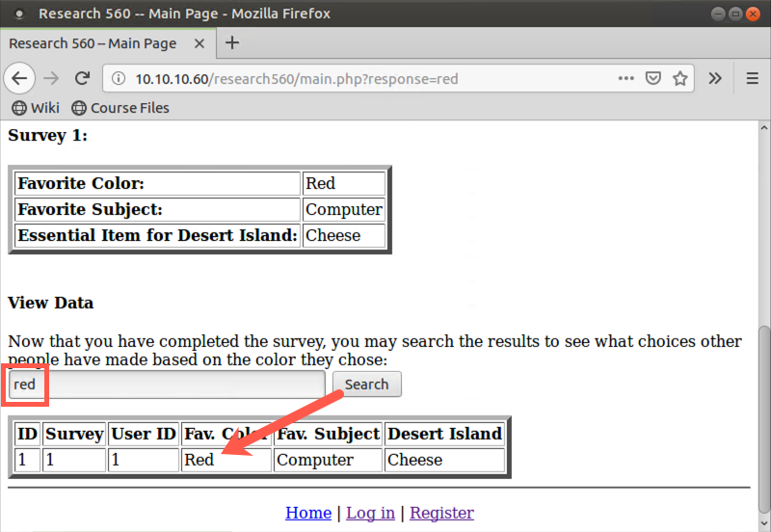771x532 pixels.
Task: Click the browser Back arrow button
Action: [20, 78]
